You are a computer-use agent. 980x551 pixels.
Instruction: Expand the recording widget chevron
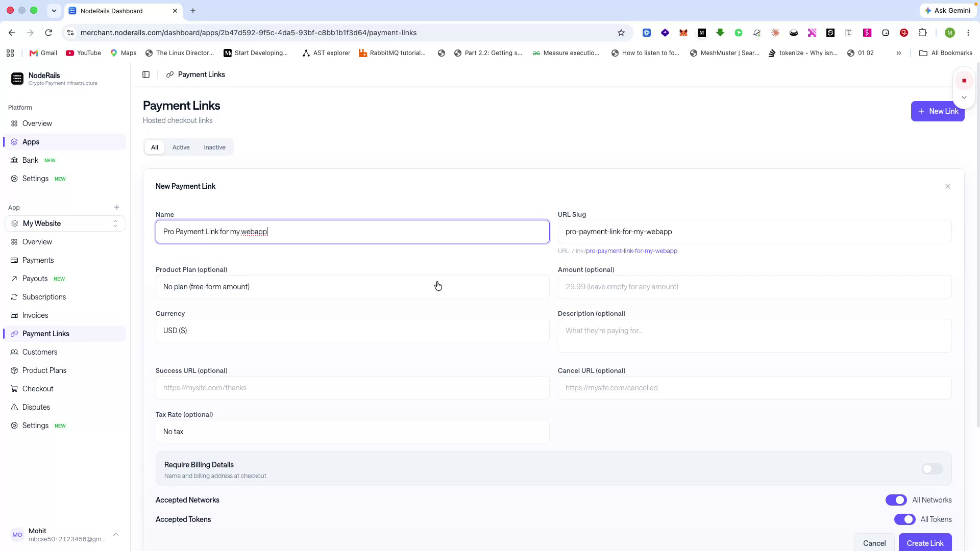click(964, 97)
